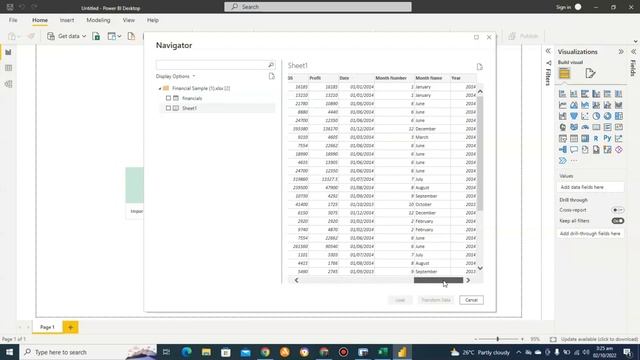Switch to the Home ribbon tab
640x360 pixels.
[40, 20]
